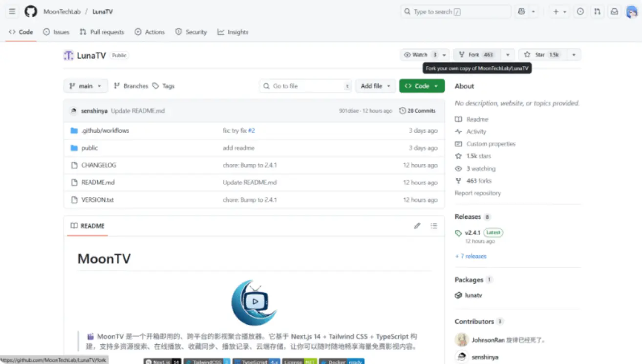Image resolution: width=642 pixels, height=364 pixels.
Task: Open the 28 Commits history link
Action: coord(417,111)
